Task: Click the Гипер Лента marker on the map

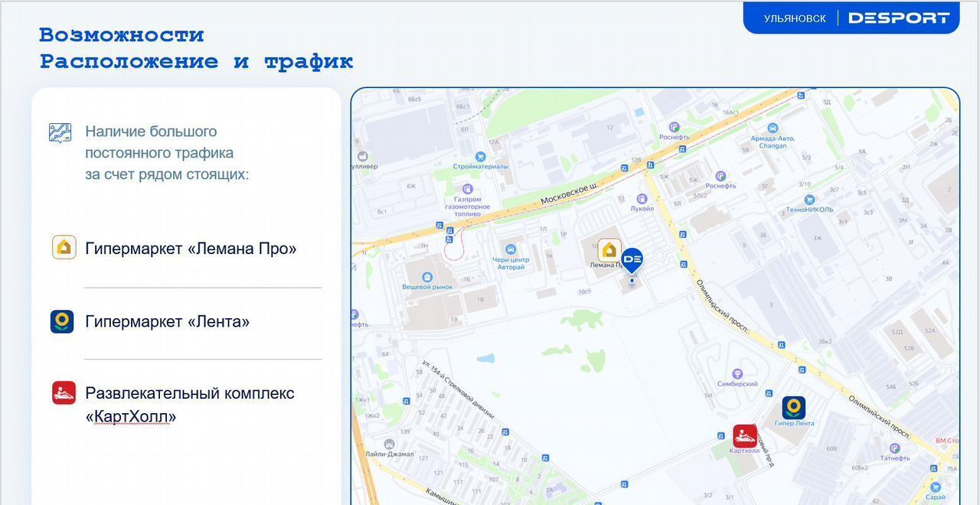Action: pos(794,407)
